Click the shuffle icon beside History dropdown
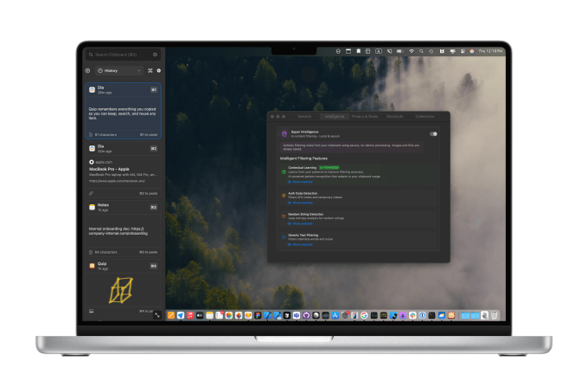Screen dimensions: 588x368 tap(150, 71)
